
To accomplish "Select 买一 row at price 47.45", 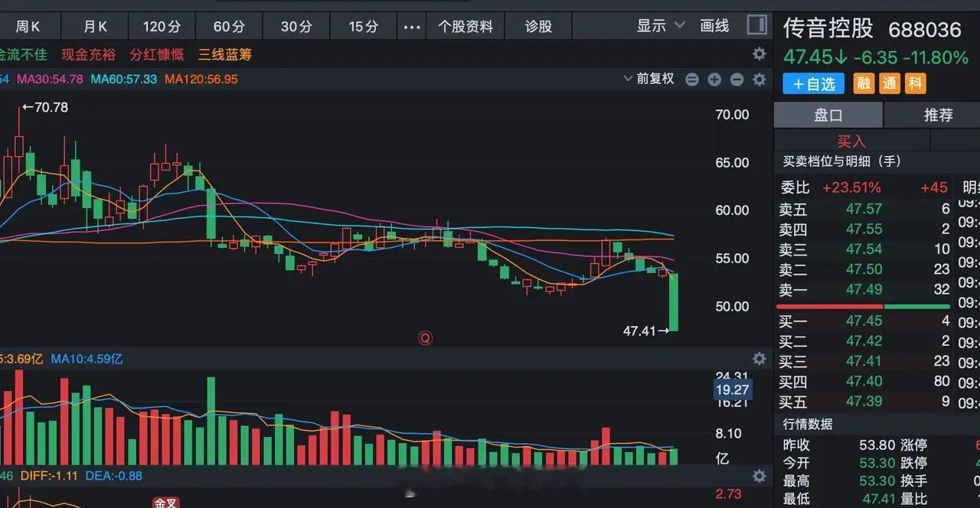I will (864, 321).
